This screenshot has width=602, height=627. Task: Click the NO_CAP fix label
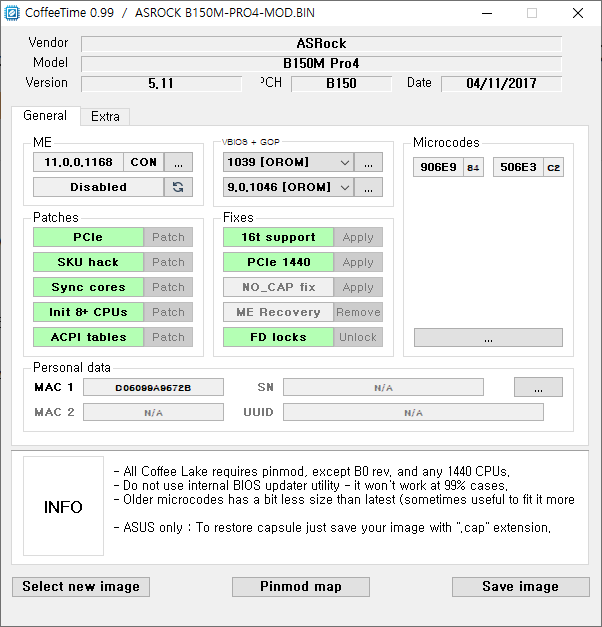(278, 287)
